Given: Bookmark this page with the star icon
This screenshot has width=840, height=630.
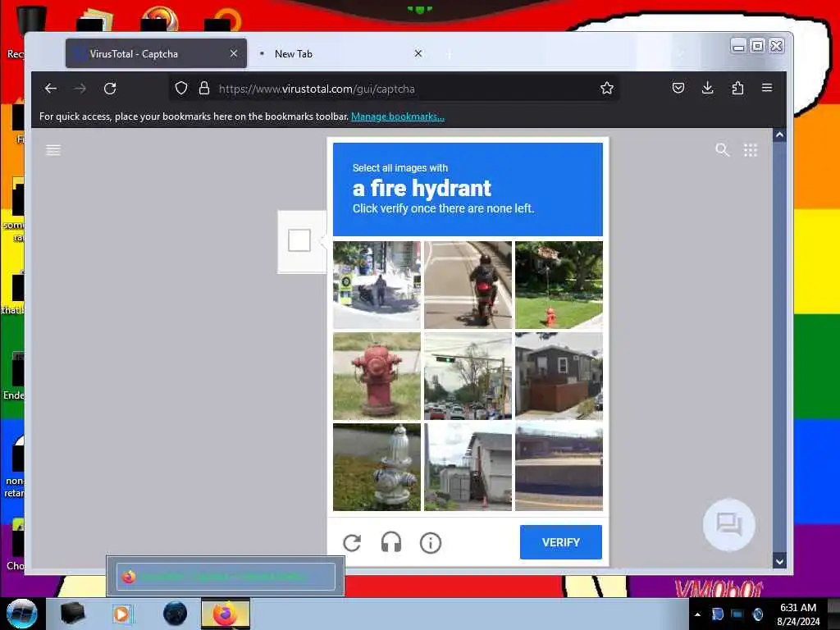Looking at the screenshot, I should coord(606,88).
